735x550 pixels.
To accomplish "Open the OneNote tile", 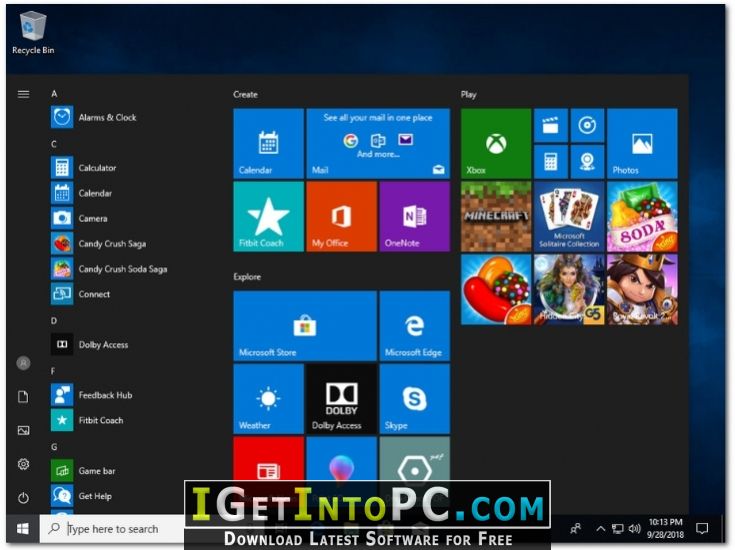I will tap(415, 217).
